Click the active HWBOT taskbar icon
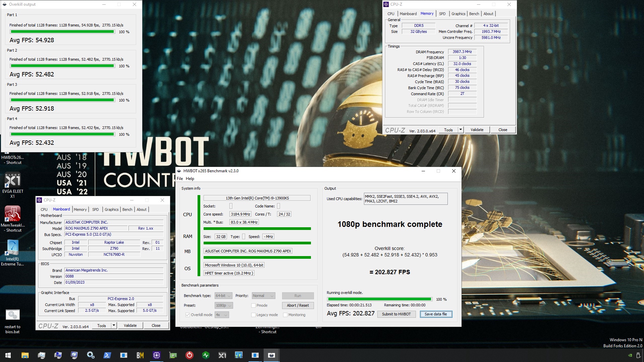The width and height of the screenshot is (644, 362). (x=271, y=355)
